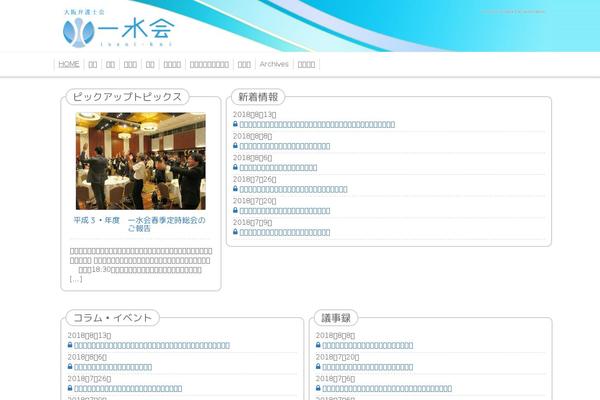Open the 2018/8/8 post link in 新着情報
The image size is (600, 400).
[285, 146]
